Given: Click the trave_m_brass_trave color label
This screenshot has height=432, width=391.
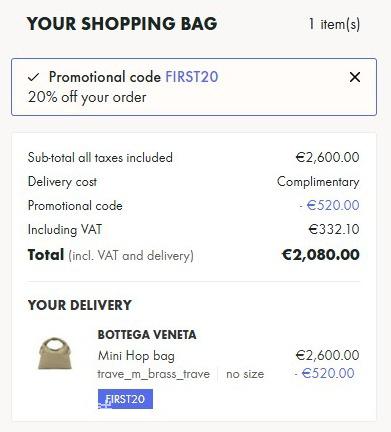Looking at the screenshot, I should pos(154,374).
